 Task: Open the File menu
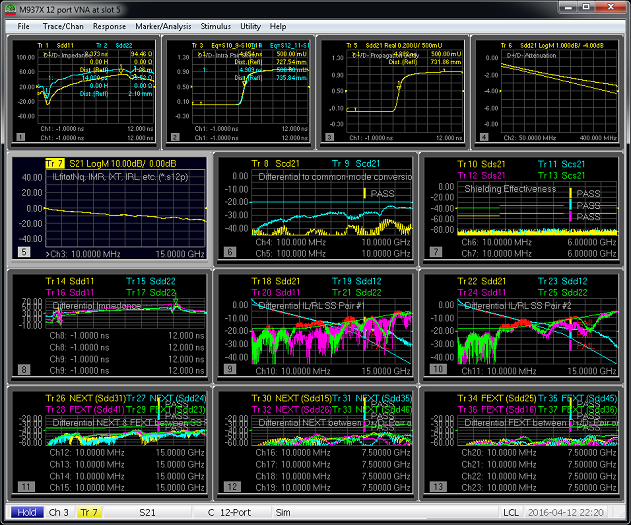(x=23, y=25)
